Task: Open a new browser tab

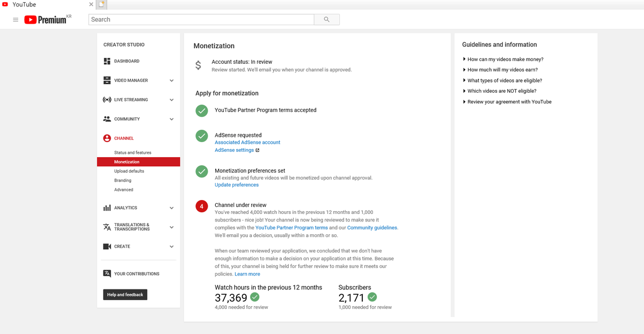Action: tap(101, 5)
